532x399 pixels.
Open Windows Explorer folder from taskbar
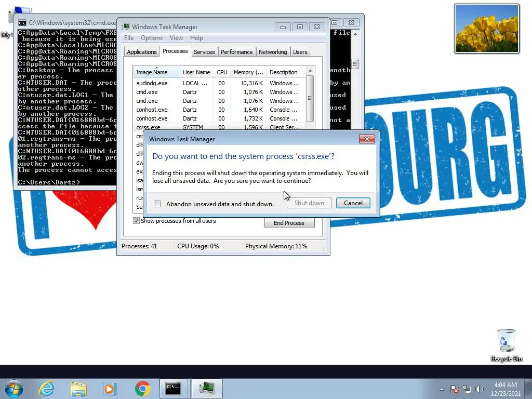coord(78,389)
